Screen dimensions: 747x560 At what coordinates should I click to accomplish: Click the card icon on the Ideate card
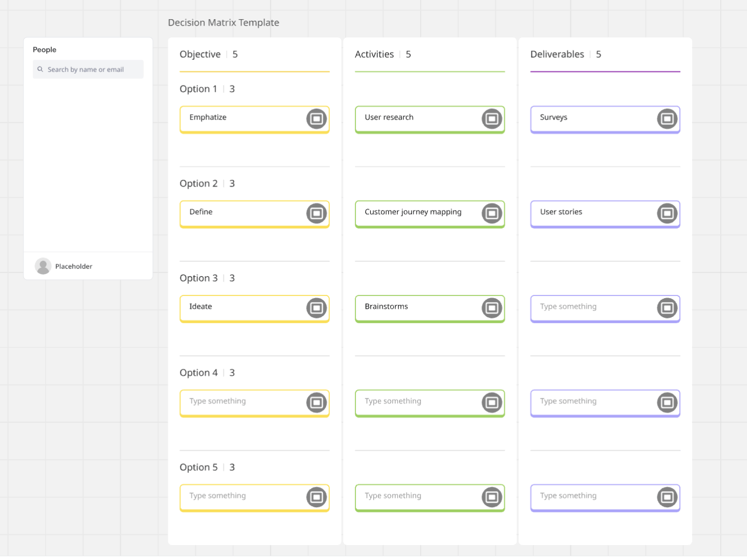pos(316,308)
